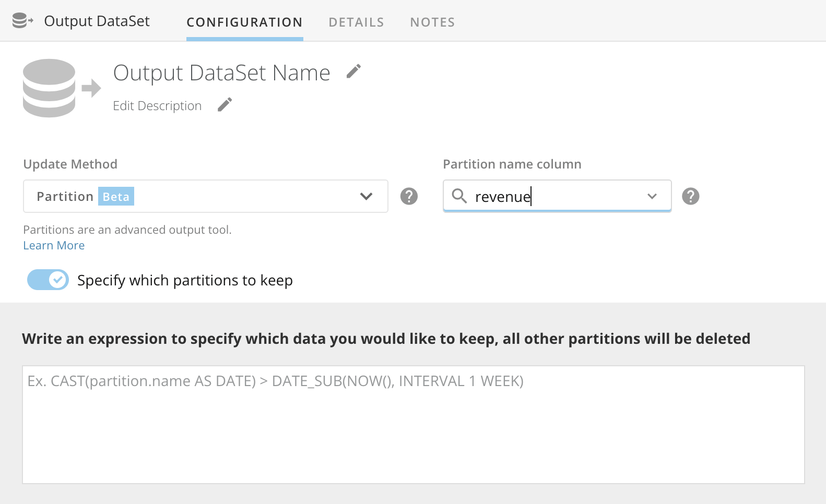Switch to the Details tab
This screenshot has width=826, height=504.
coord(356,22)
